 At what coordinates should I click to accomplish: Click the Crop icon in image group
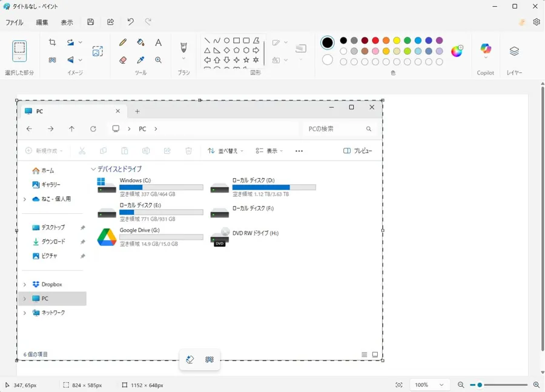click(x=53, y=42)
